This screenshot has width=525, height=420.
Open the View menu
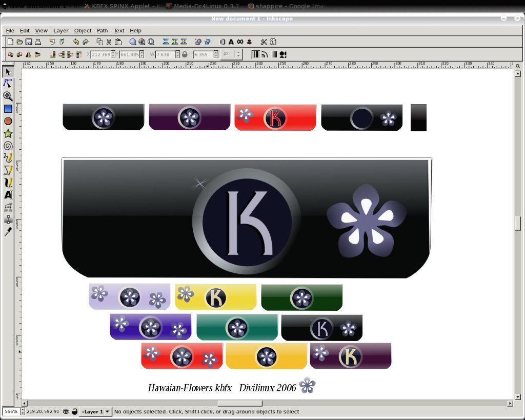(41, 30)
